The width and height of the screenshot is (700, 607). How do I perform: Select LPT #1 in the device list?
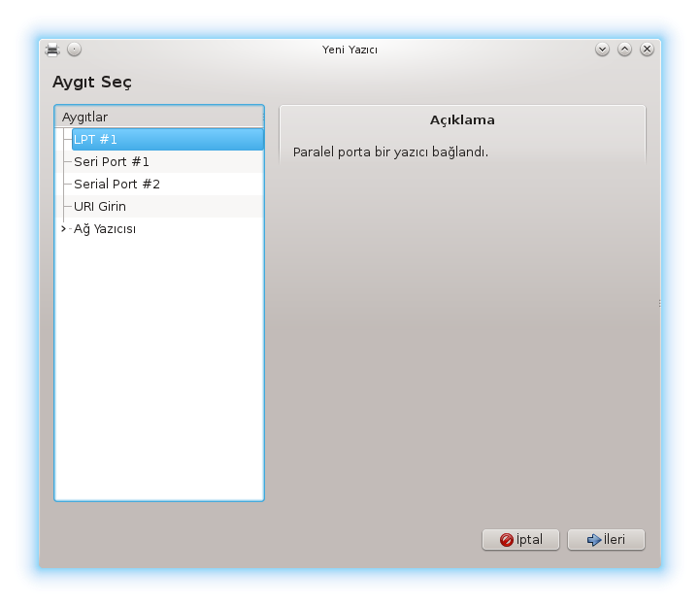(x=167, y=139)
